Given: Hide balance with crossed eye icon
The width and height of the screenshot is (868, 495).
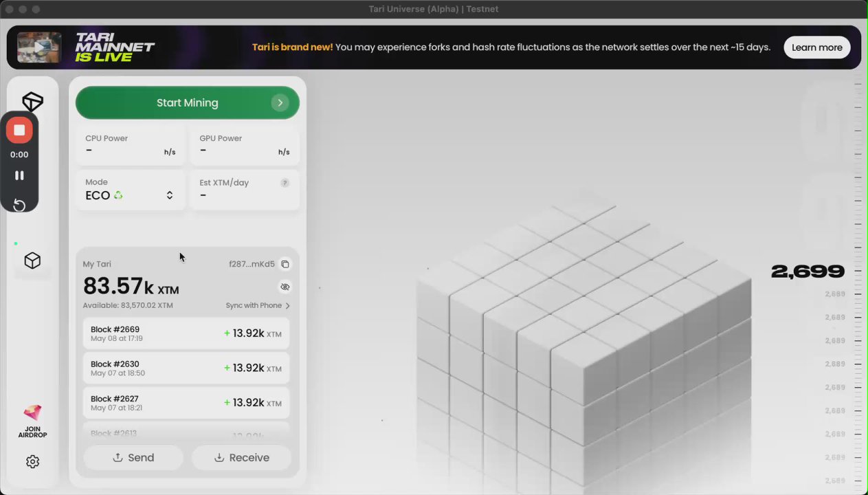Looking at the screenshot, I should (285, 287).
